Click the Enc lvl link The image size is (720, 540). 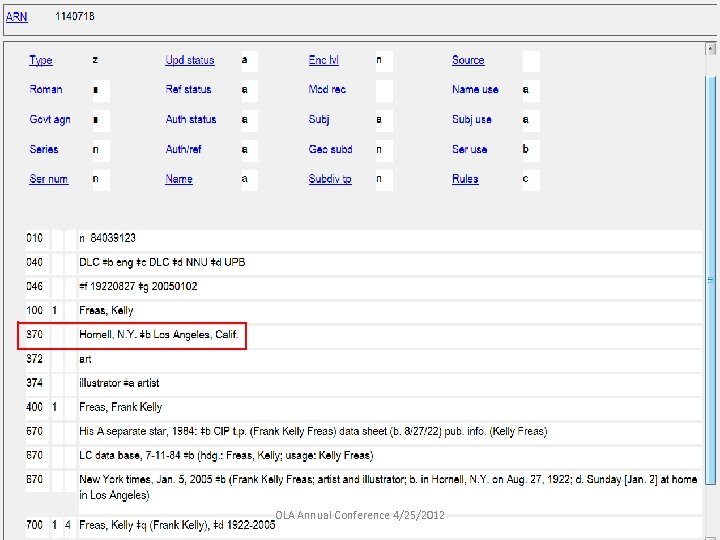coord(323,61)
